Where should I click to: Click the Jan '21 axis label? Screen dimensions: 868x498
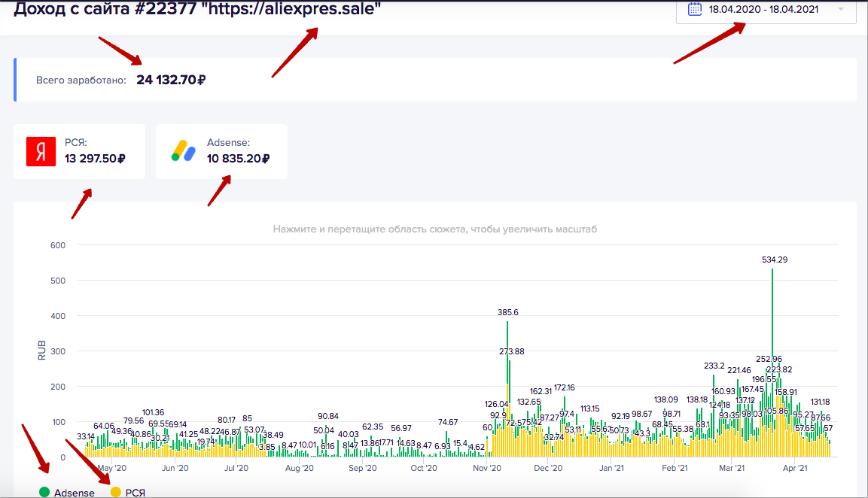(x=611, y=468)
